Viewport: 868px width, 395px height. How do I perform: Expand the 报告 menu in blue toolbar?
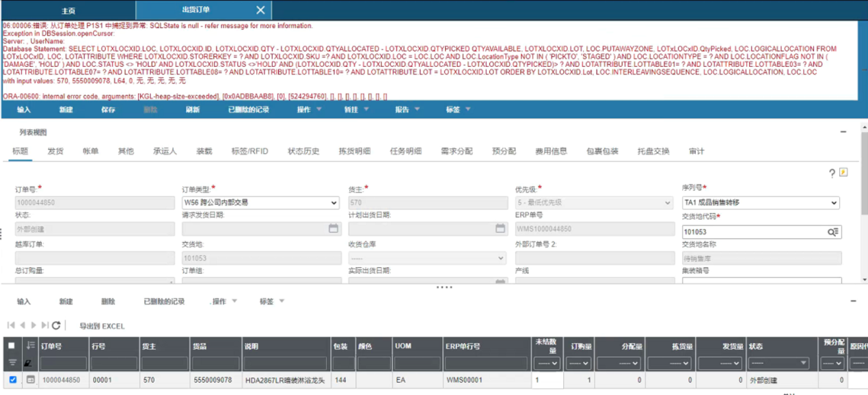[x=408, y=109]
